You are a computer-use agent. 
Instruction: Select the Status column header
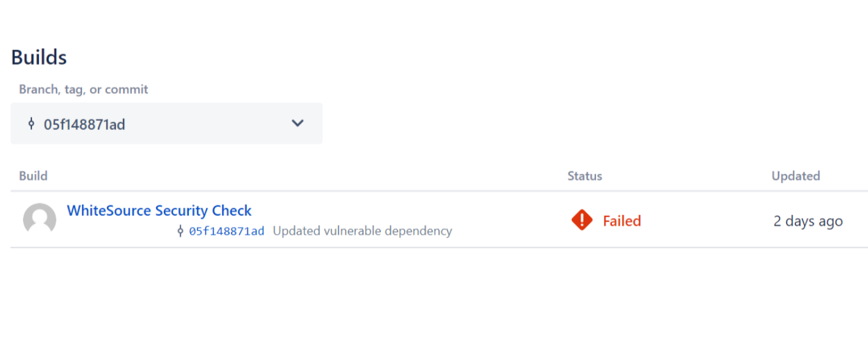pyautogui.click(x=584, y=176)
